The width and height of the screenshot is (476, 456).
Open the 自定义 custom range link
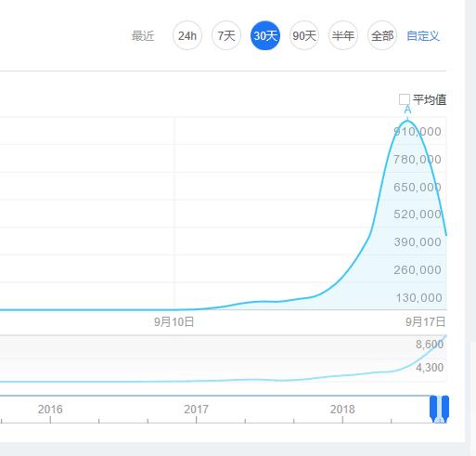click(423, 36)
